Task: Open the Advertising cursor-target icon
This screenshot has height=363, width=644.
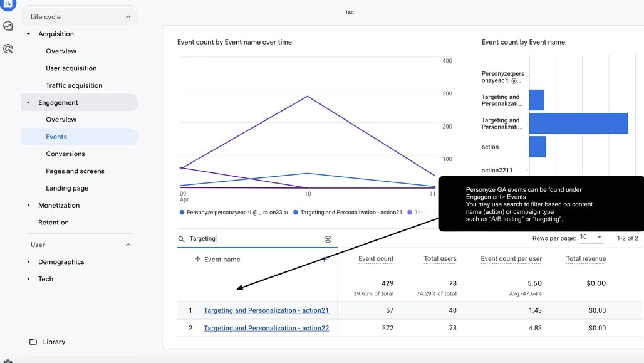Action: [x=8, y=49]
